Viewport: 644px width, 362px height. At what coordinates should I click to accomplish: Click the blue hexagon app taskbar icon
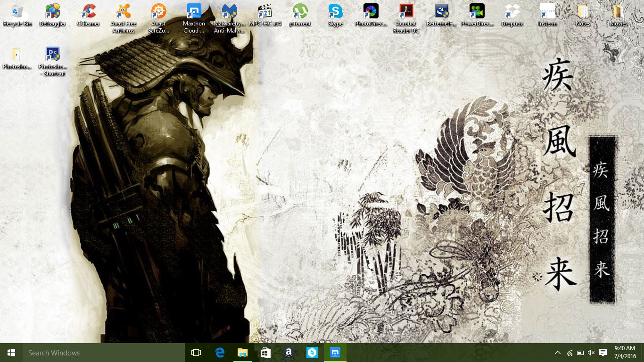(x=312, y=353)
